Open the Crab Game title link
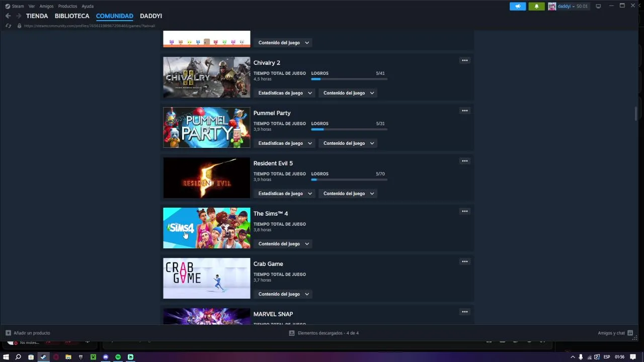Screen dimensions: 644x362 click(x=268, y=264)
